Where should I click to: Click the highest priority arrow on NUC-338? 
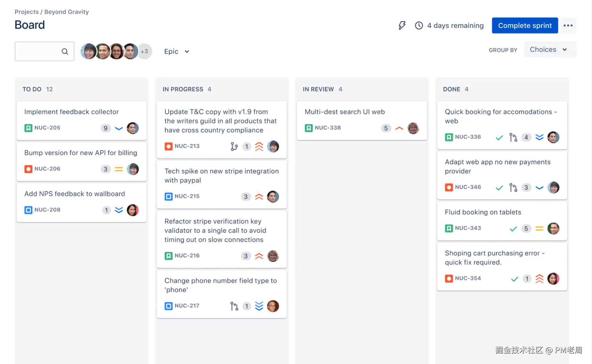[399, 128]
